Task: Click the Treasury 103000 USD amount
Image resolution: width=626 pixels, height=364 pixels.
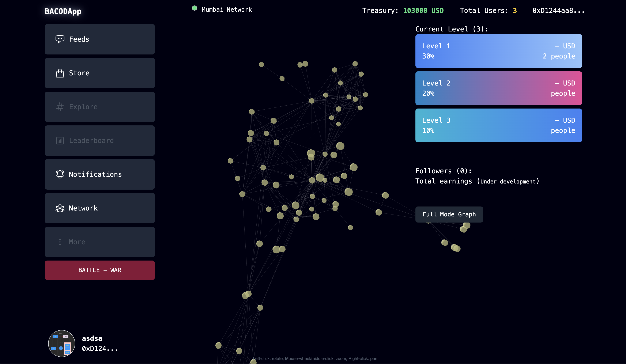Action: click(423, 10)
